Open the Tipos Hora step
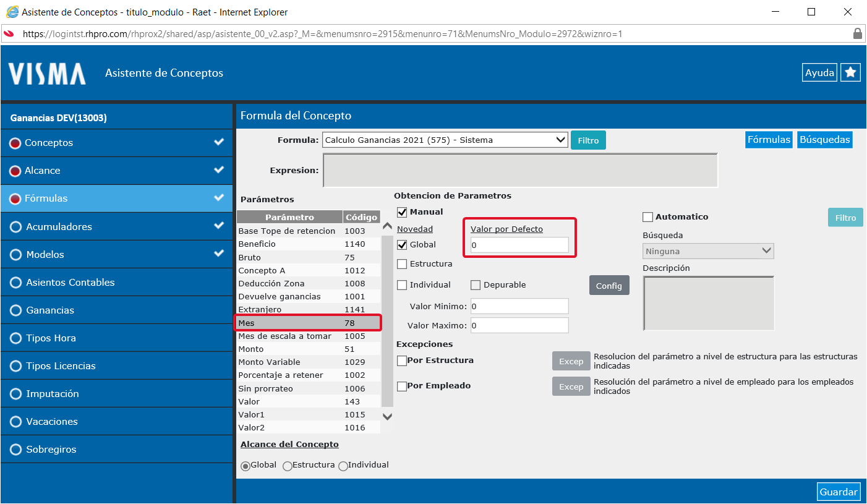This screenshot has width=867, height=504. point(117,338)
